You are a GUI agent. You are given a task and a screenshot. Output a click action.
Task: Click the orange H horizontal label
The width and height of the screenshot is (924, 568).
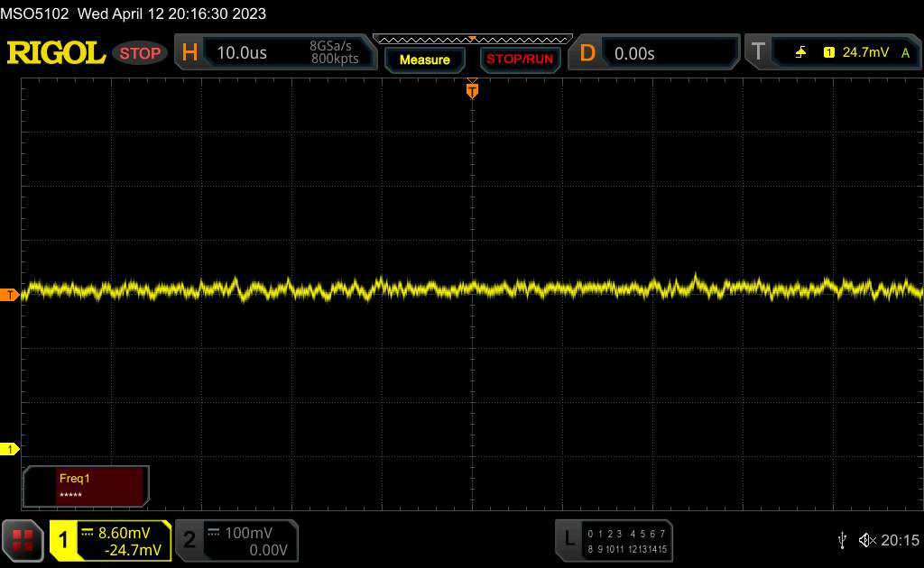pyautogui.click(x=189, y=53)
